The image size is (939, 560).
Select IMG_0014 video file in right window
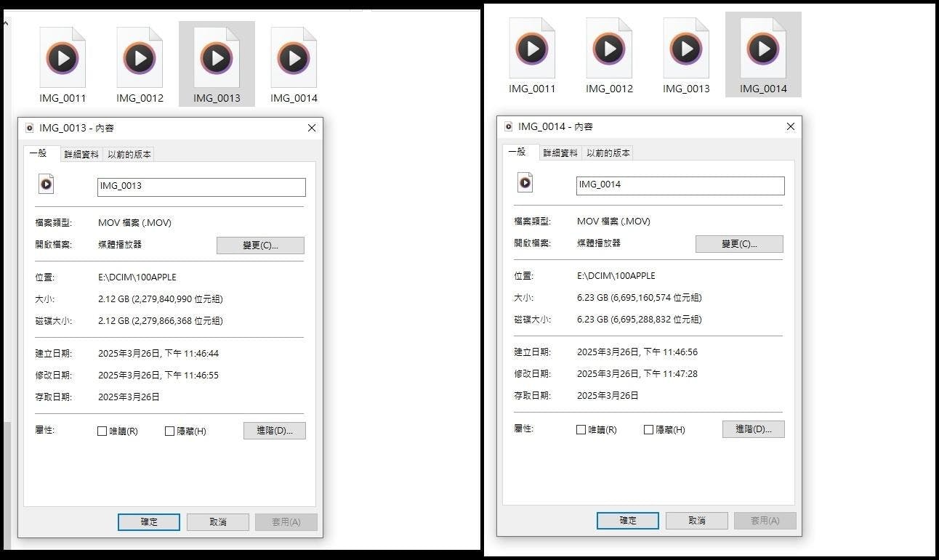coord(763,54)
